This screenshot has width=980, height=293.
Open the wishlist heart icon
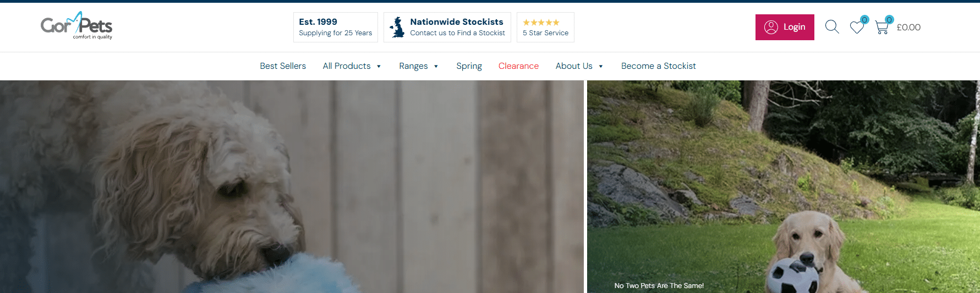coord(857,27)
